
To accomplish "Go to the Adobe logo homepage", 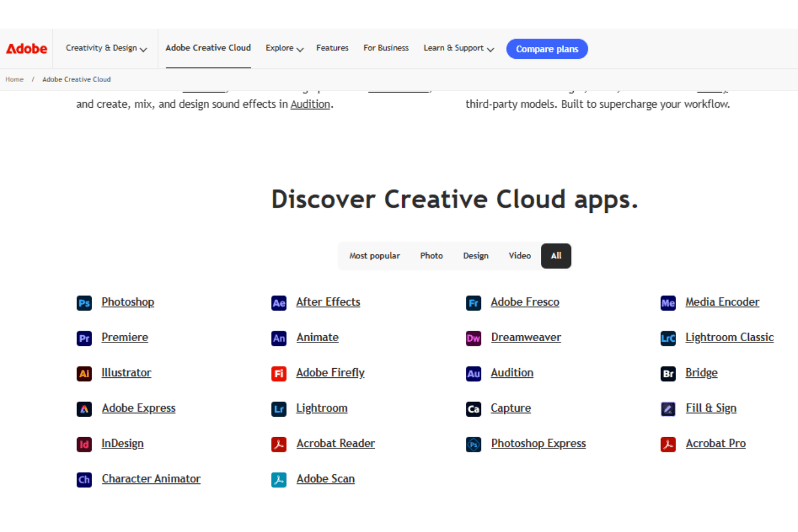I will pos(26,49).
